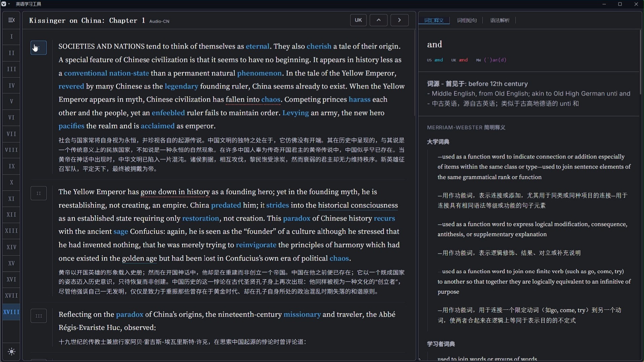Click the reading pane scrollbar
644x362 pixels.
pyautogui.click(x=415, y=73)
